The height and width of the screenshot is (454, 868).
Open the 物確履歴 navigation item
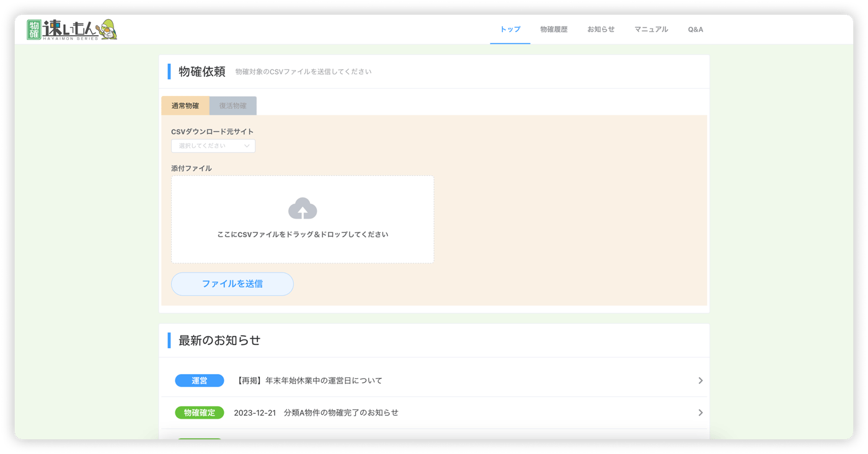[554, 29]
